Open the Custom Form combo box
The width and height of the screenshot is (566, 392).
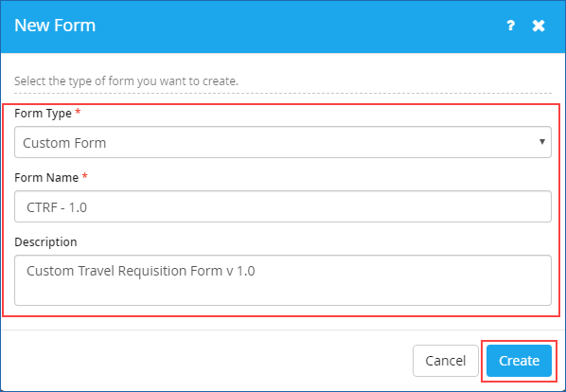pyautogui.click(x=283, y=142)
